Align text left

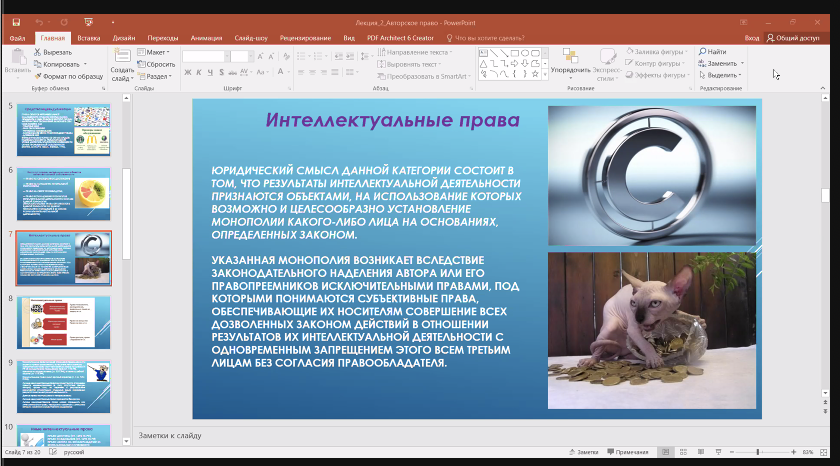301,72
